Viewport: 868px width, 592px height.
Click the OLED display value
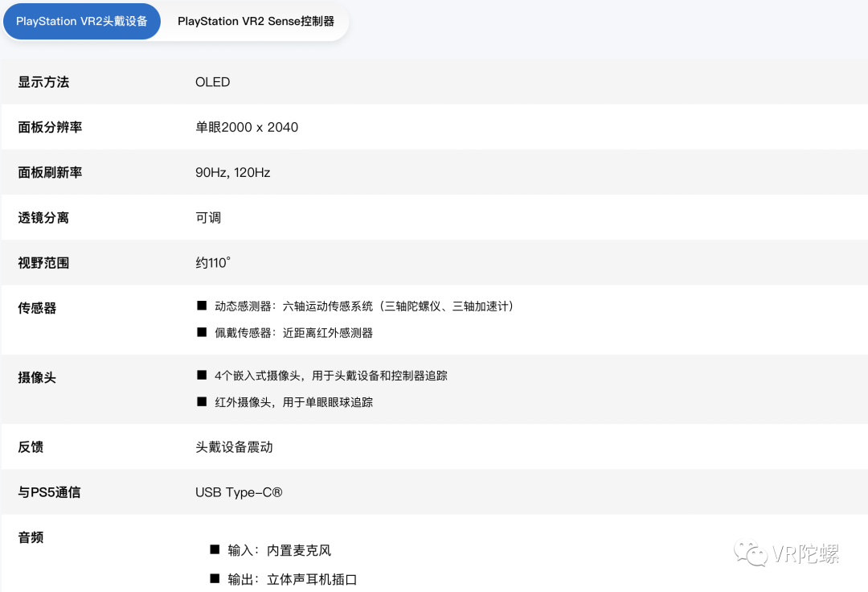212,82
